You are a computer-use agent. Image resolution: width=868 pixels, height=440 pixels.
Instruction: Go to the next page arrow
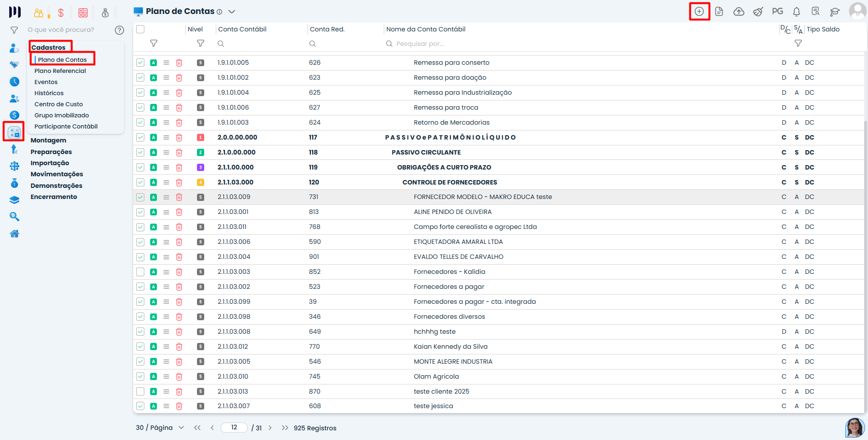pos(270,428)
